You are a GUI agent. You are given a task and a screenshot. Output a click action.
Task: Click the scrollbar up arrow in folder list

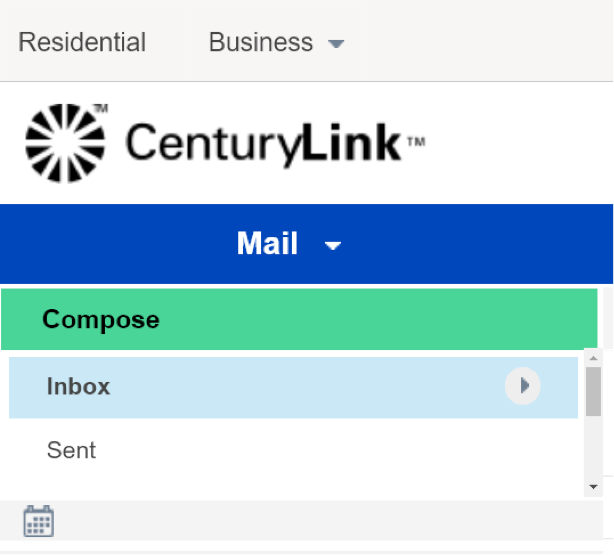pos(593,358)
